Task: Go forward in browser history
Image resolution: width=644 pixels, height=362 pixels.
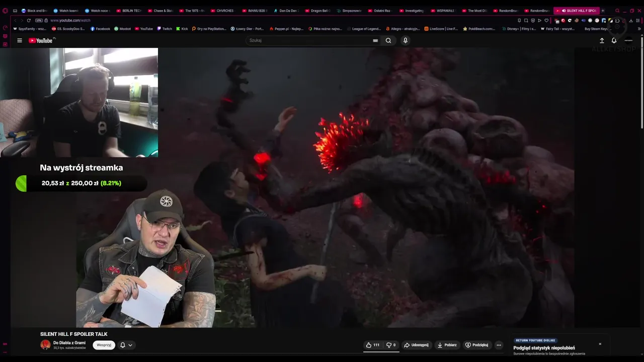Action: [x=22, y=21]
